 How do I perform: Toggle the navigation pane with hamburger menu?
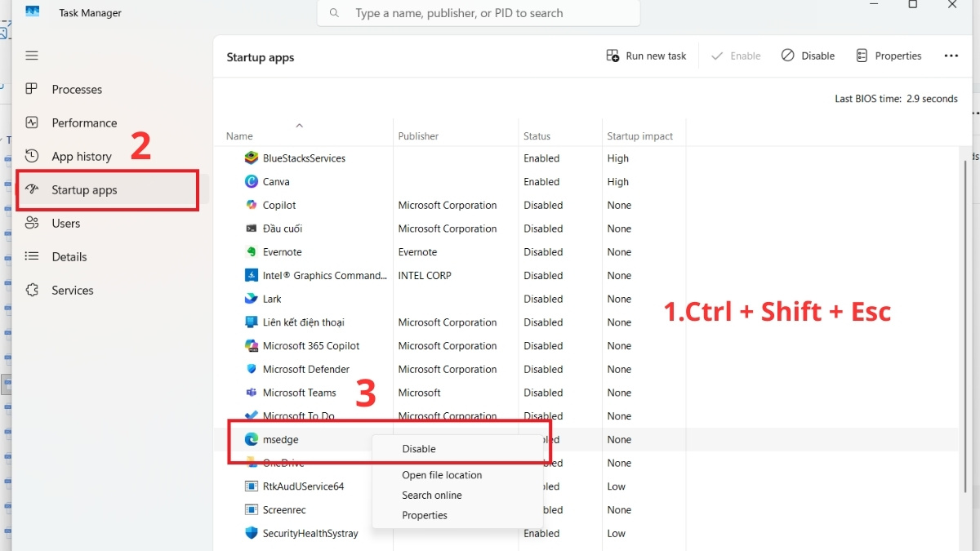pyautogui.click(x=31, y=55)
